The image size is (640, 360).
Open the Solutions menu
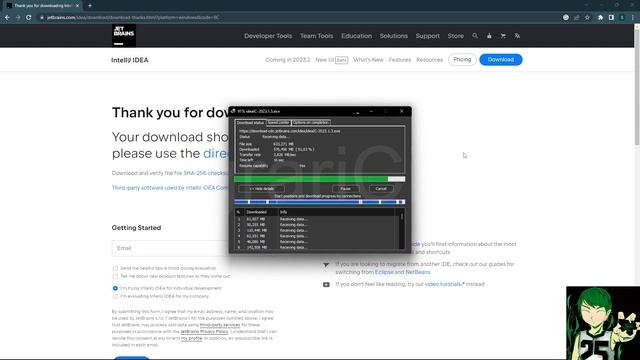tap(393, 36)
